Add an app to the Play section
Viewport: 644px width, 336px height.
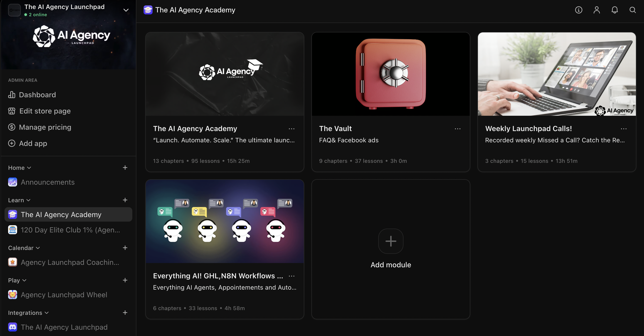tap(125, 280)
